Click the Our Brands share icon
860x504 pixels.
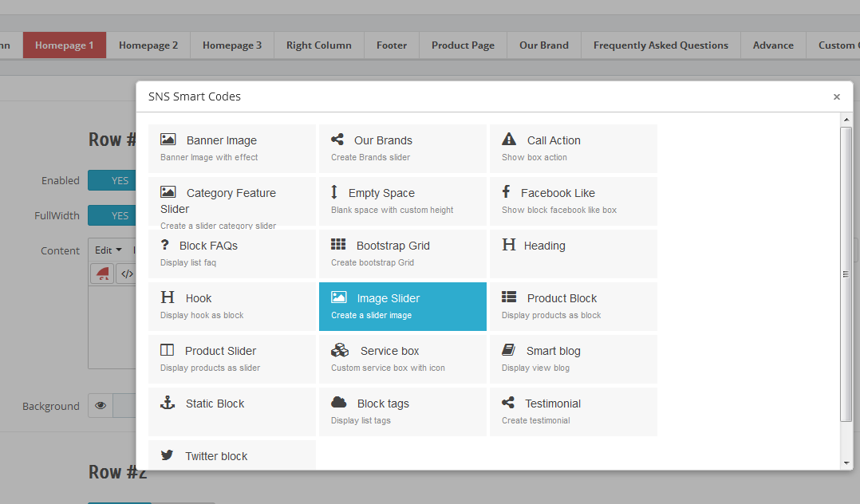[337, 140]
